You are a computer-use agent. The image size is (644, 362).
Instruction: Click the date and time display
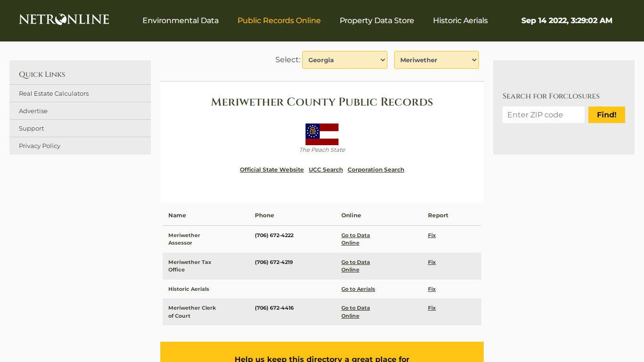tap(567, 20)
